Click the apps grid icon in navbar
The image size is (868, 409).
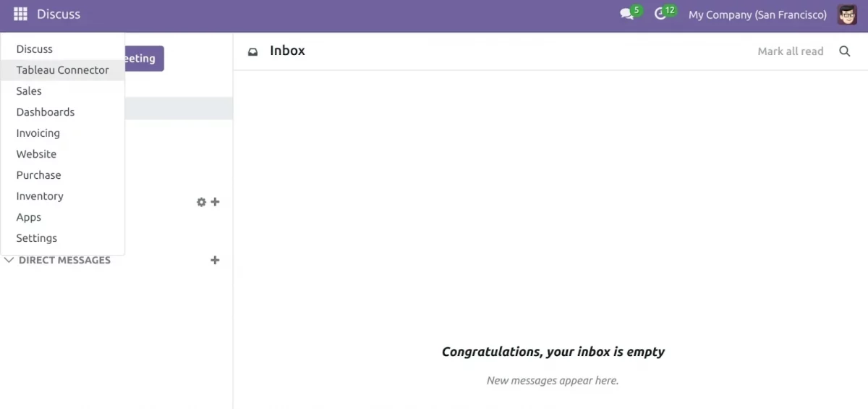[x=20, y=14]
